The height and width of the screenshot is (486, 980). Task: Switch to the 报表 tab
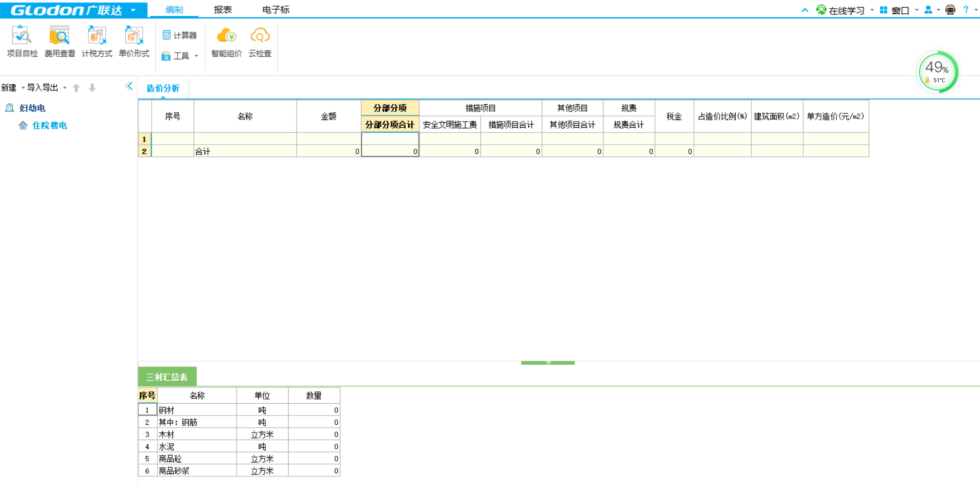[223, 10]
